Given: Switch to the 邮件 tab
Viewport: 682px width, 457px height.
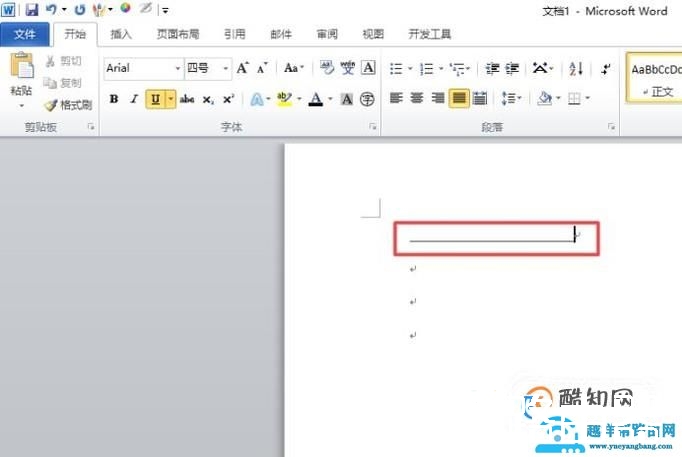Looking at the screenshot, I should pos(281,34).
